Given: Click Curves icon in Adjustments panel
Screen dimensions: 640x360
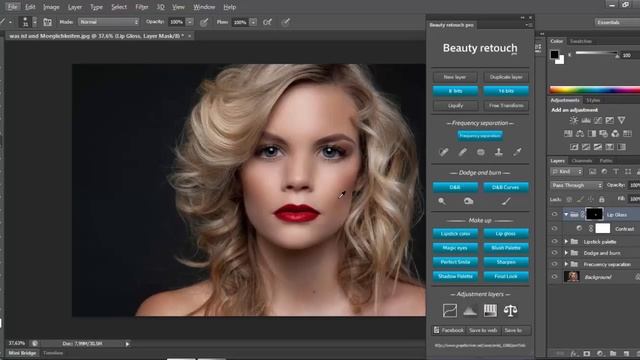Looking at the screenshot, I should click(x=598, y=120).
